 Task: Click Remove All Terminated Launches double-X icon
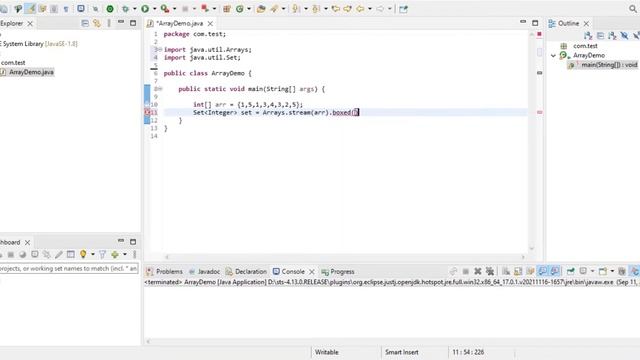click(x=490, y=271)
